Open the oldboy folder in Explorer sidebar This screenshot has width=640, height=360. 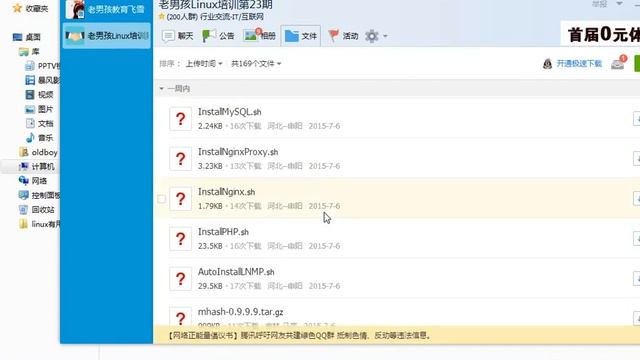[x=38, y=152]
